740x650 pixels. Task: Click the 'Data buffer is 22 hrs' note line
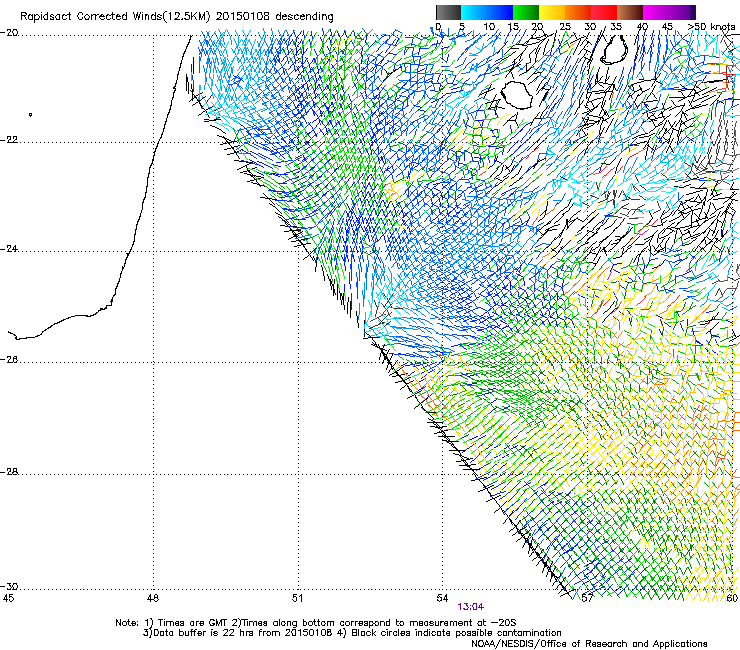pyautogui.click(x=352, y=633)
